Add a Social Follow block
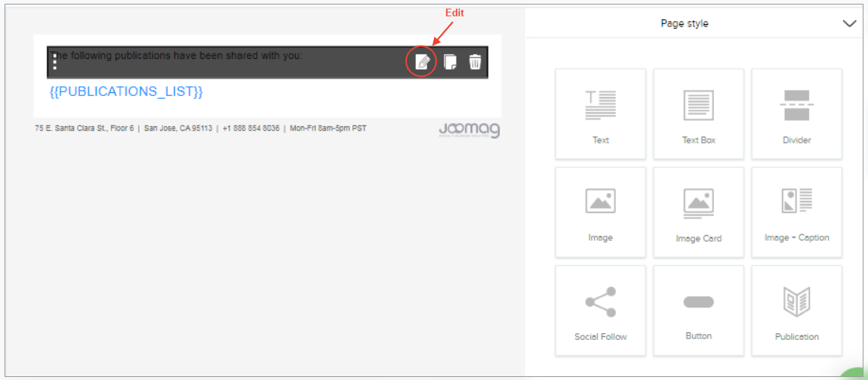868x380 pixels. [x=600, y=310]
